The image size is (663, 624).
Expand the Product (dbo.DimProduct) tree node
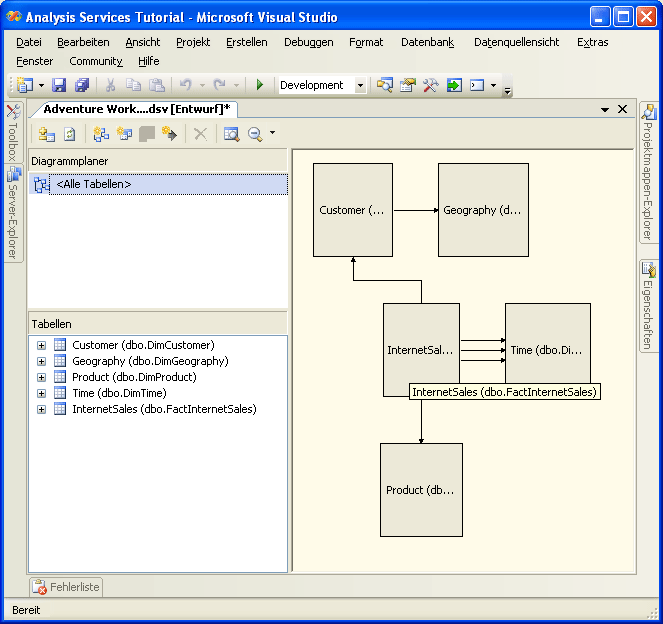click(41, 377)
